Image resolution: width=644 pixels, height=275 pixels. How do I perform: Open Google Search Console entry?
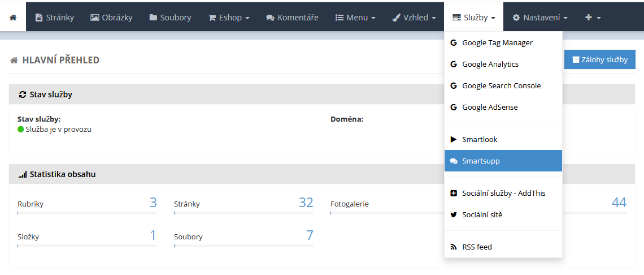tap(501, 85)
